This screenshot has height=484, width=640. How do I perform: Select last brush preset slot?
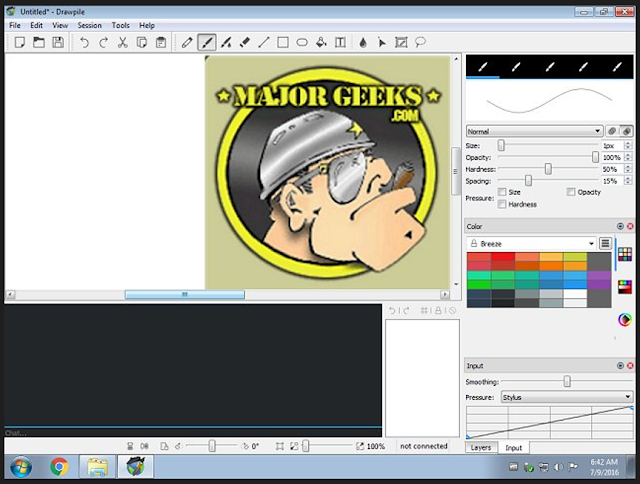click(617, 66)
